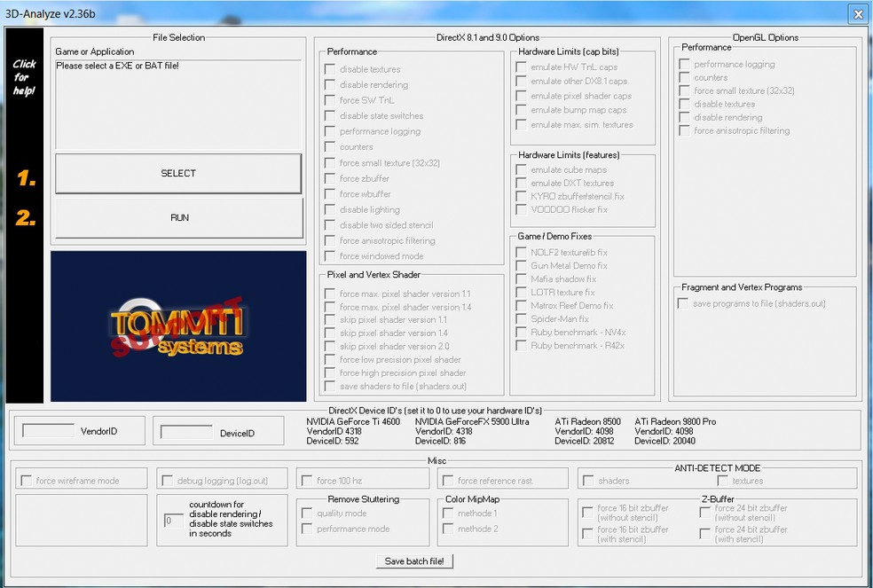This screenshot has height=588, width=873.
Task: Check emulate HW TnL caps
Action: tap(521, 67)
